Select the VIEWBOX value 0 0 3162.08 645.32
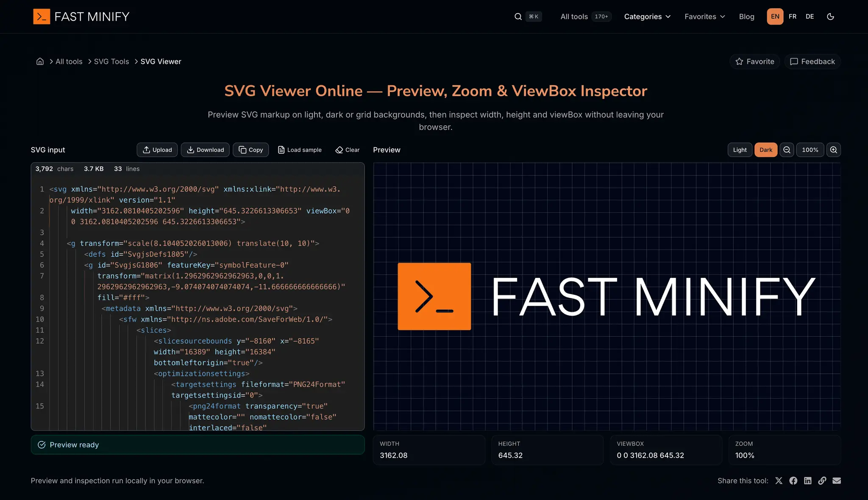 pyautogui.click(x=651, y=456)
